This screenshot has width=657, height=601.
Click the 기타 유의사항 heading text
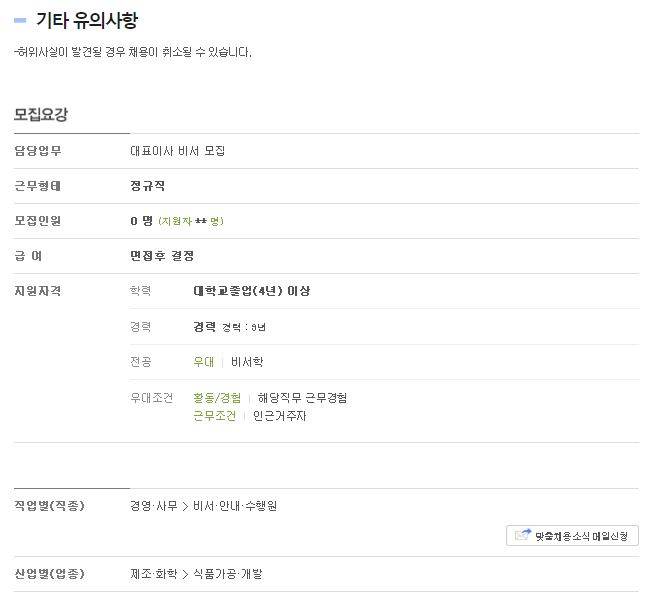tap(87, 20)
